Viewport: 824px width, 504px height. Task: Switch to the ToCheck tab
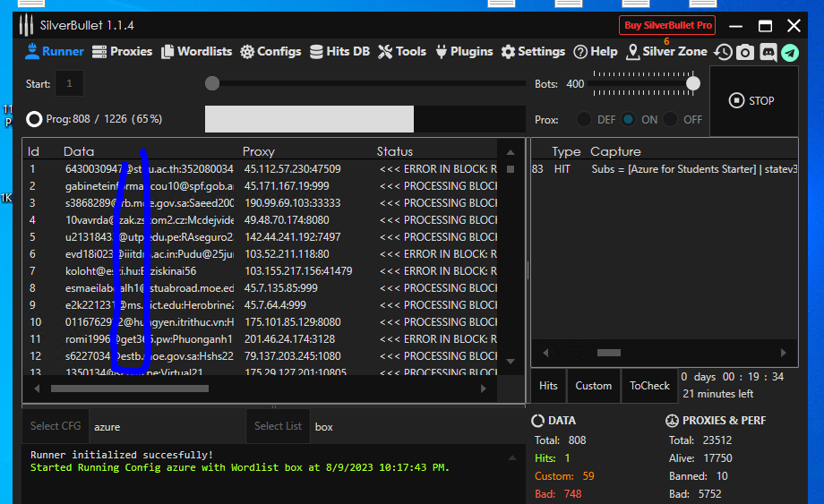coord(649,385)
